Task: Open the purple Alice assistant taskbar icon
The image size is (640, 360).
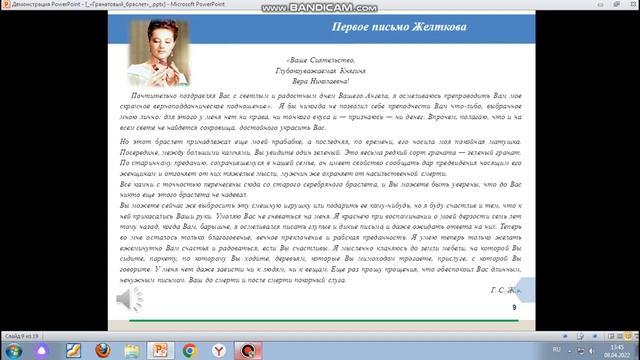Action: (42, 350)
